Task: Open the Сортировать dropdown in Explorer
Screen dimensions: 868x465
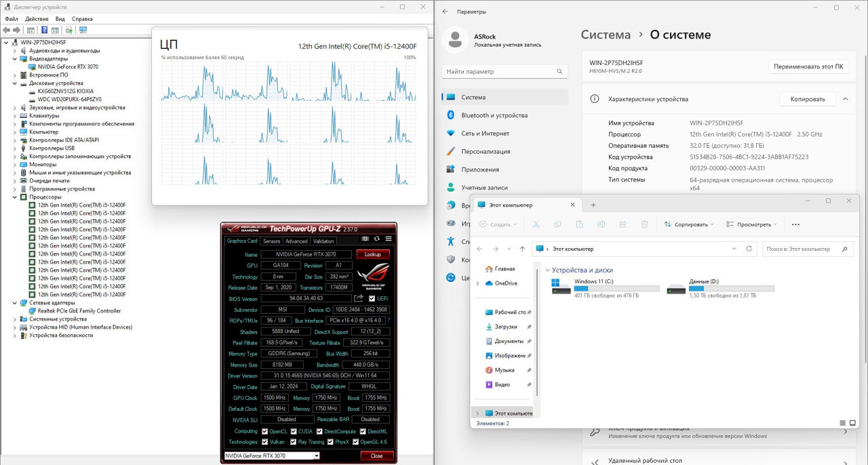Action: coord(690,224)
